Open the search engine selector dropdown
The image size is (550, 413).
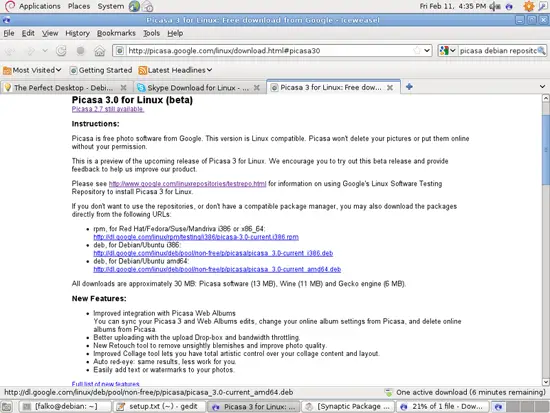(x=448, y=51)
